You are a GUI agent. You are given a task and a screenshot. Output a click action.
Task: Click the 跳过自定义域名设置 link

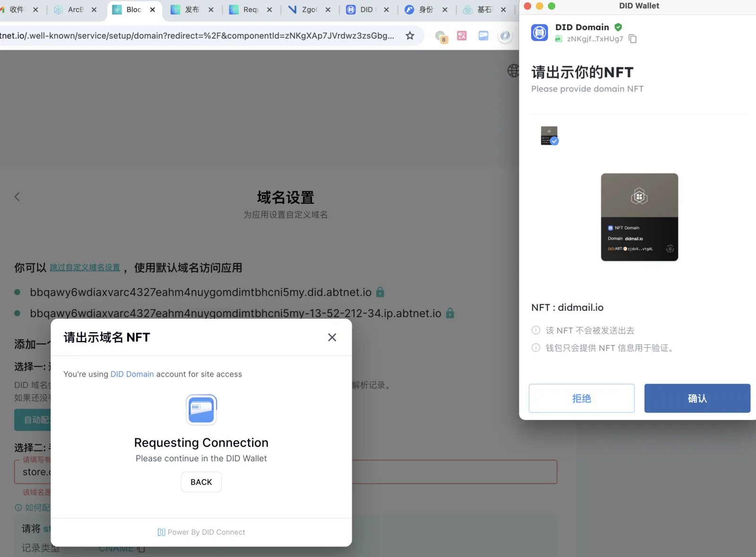pos(85,268)
